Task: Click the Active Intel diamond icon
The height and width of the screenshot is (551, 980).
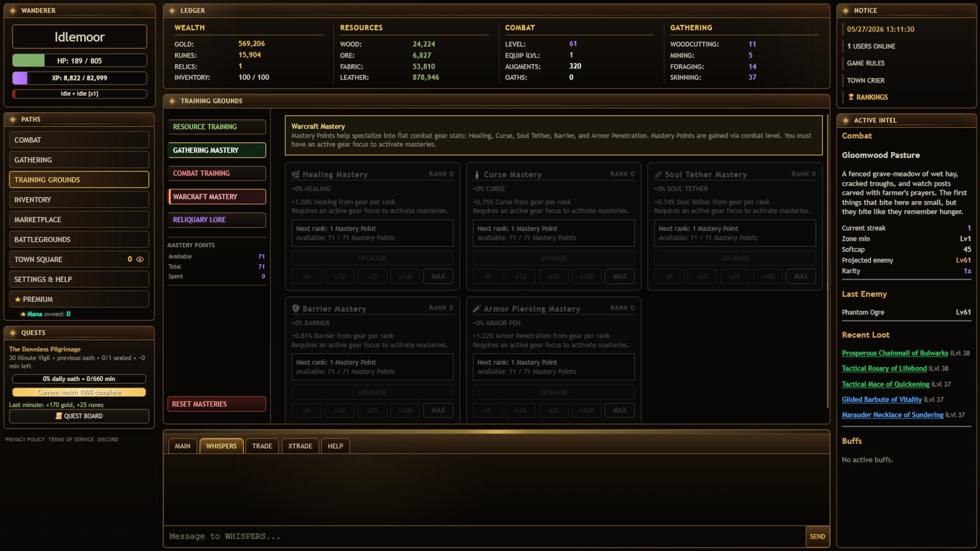Action: tap(846, 120)
